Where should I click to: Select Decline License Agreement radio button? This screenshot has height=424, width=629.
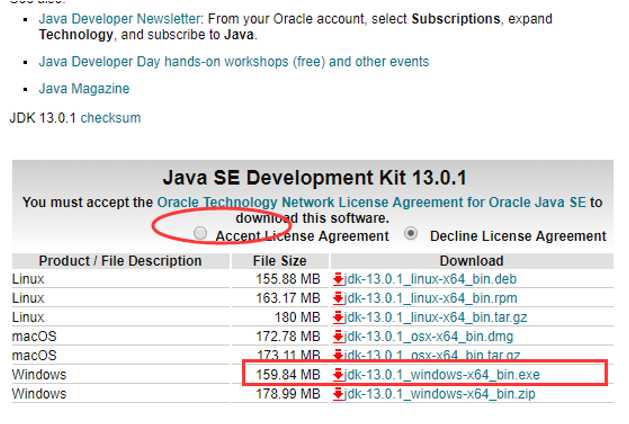[x=411, y=233]
